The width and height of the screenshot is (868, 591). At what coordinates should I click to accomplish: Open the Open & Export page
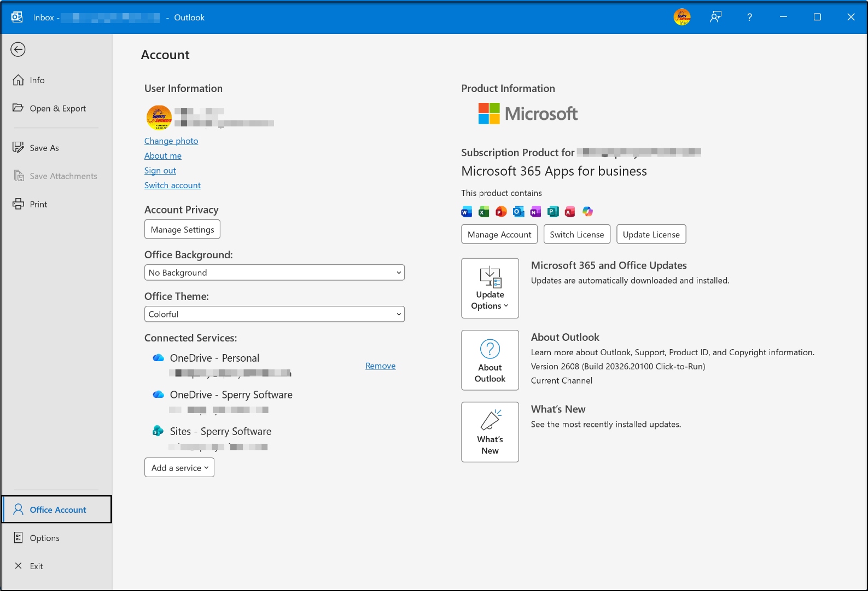pos(57,108)
